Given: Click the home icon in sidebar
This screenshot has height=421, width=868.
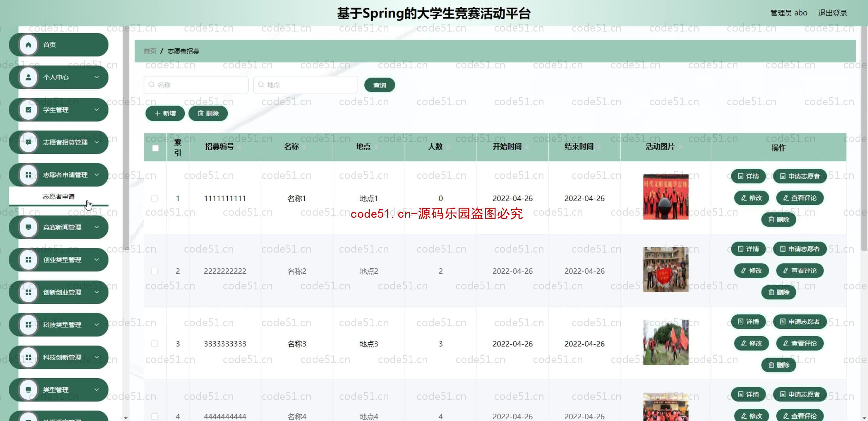Looking at the screenshot, I should click(x=28, y=45).
